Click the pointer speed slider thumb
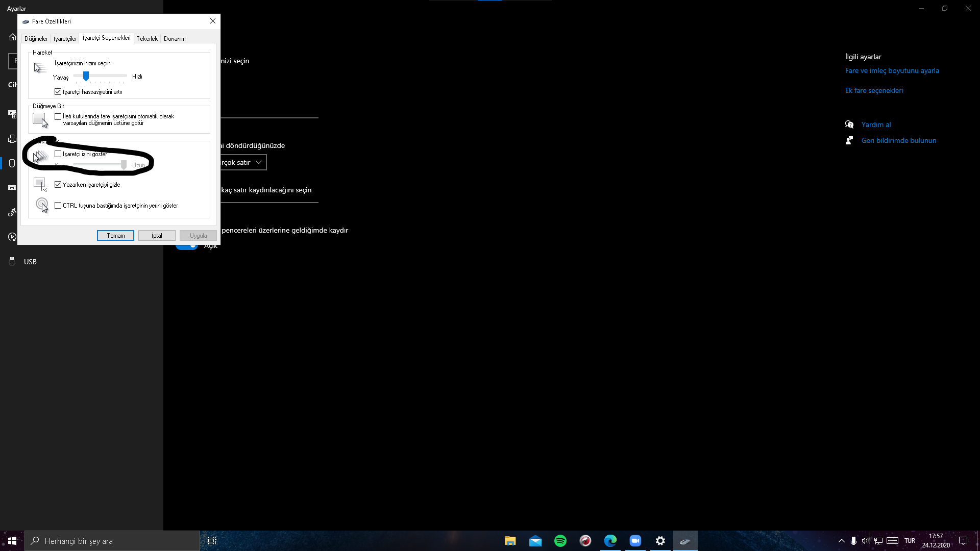The width and height of the screenshot is (980, 551). (x=86, y=76)
